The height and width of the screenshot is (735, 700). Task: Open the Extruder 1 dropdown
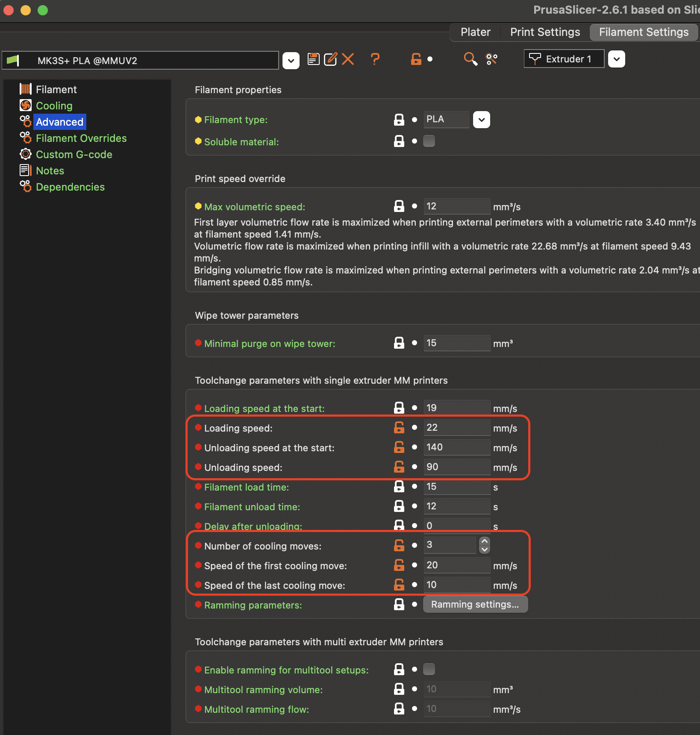coord(616,59)
